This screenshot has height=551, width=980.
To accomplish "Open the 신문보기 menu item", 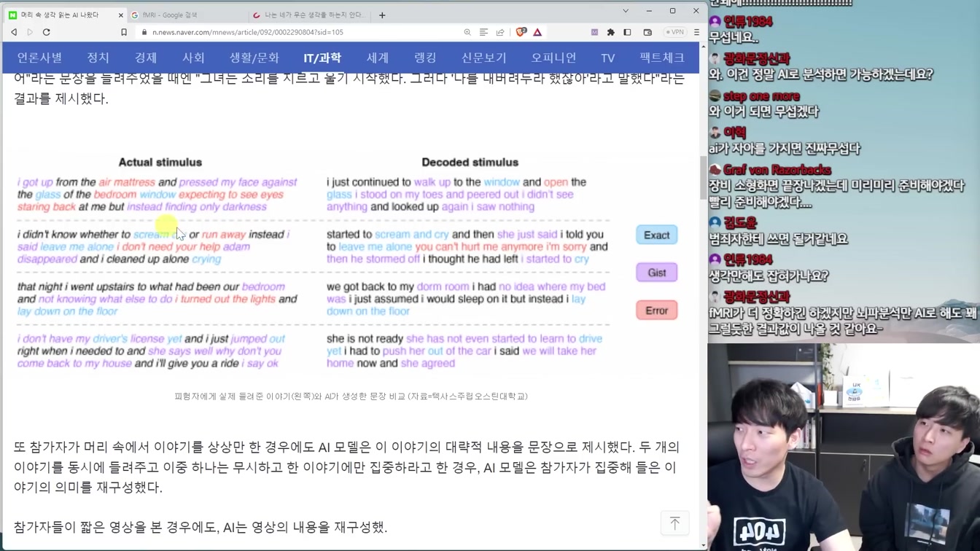I will point(484,58).
